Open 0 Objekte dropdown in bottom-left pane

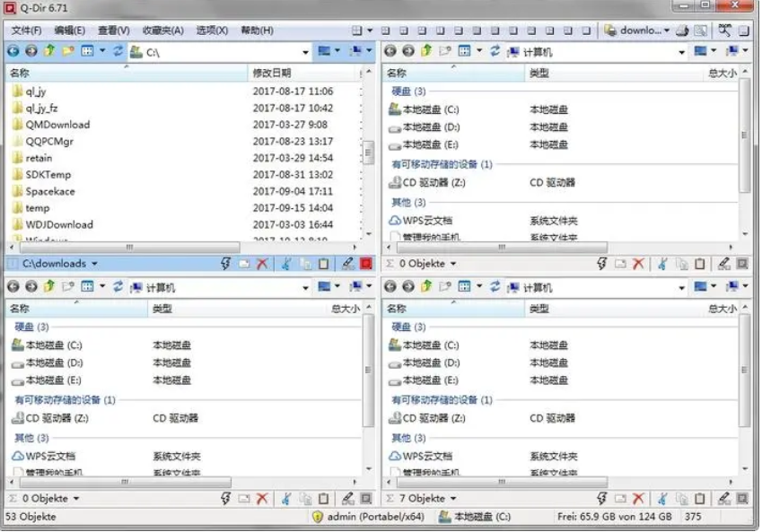[76, 499]
